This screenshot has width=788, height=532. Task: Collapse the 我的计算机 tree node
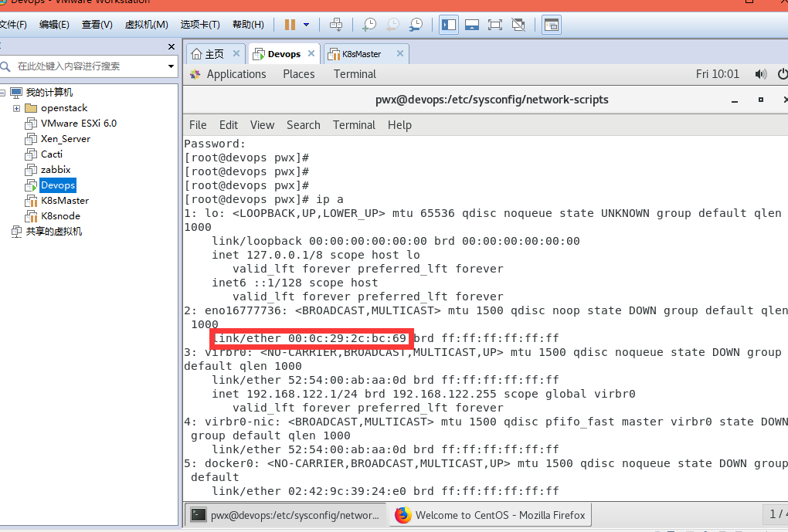(5, 92)
